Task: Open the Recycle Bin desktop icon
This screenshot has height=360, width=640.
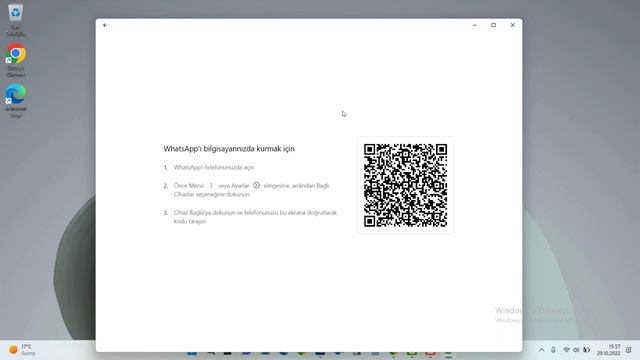Action: tap(16, 20)
